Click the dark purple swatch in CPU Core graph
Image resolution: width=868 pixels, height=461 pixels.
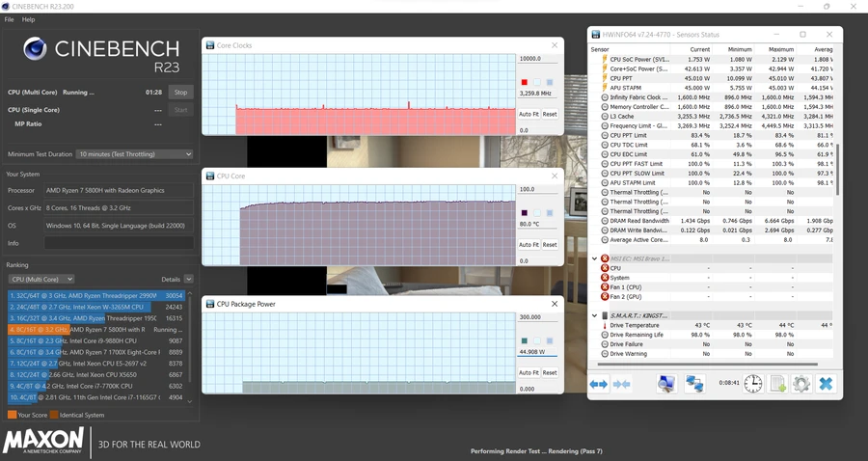click(x=525, y=212)
